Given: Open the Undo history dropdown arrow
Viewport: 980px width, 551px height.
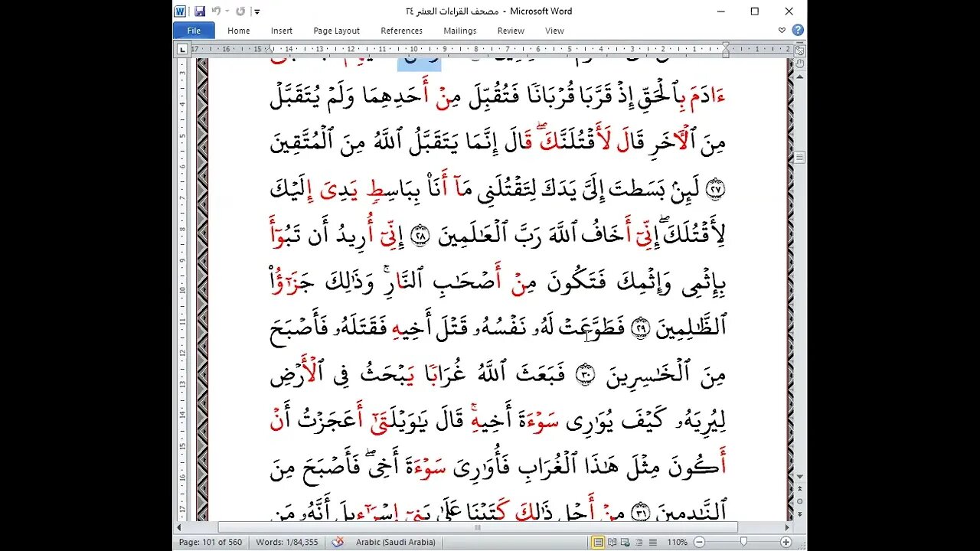Looking at the screenshot, I should [x=227, y=11].
